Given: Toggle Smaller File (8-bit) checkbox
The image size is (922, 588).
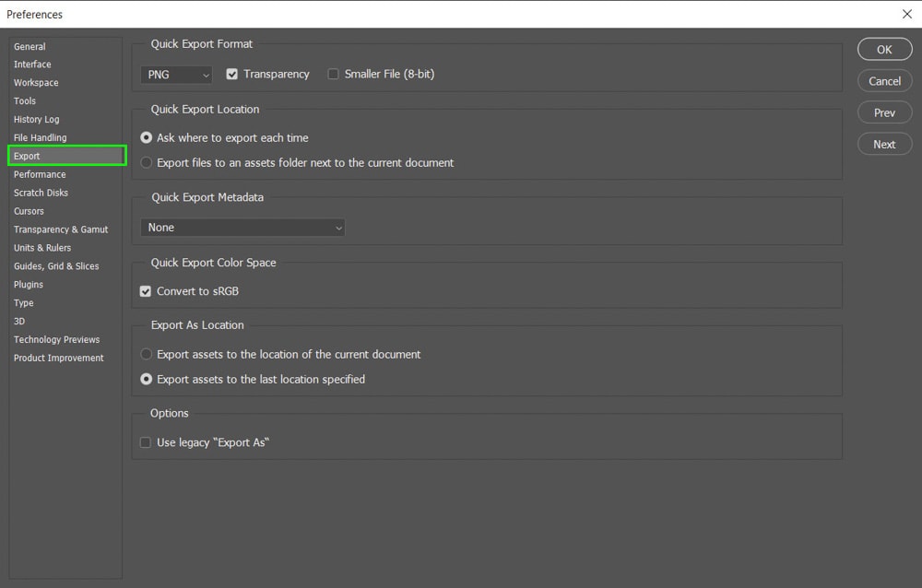Looking at the screenshot, I should point(334,74).
